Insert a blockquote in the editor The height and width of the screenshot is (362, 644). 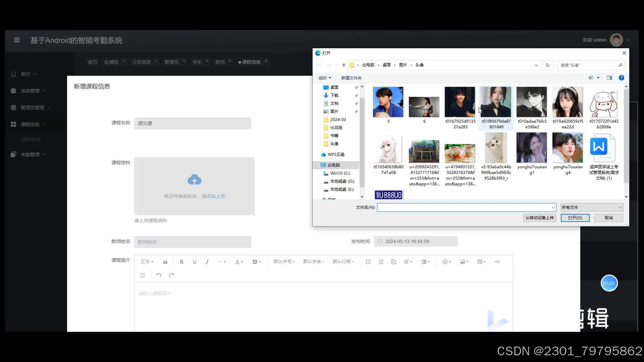point(165,262)
